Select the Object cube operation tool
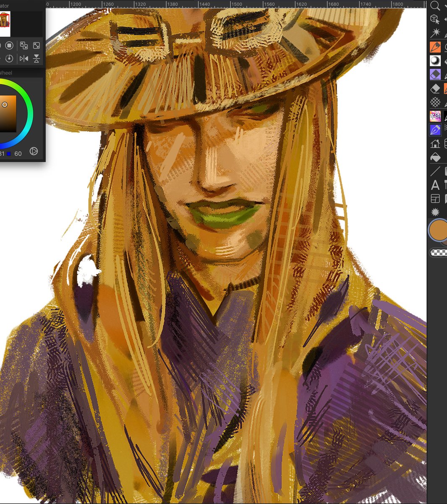Image resolution: width=447 pixels, height=504 pixels. (x=435, y=19)
